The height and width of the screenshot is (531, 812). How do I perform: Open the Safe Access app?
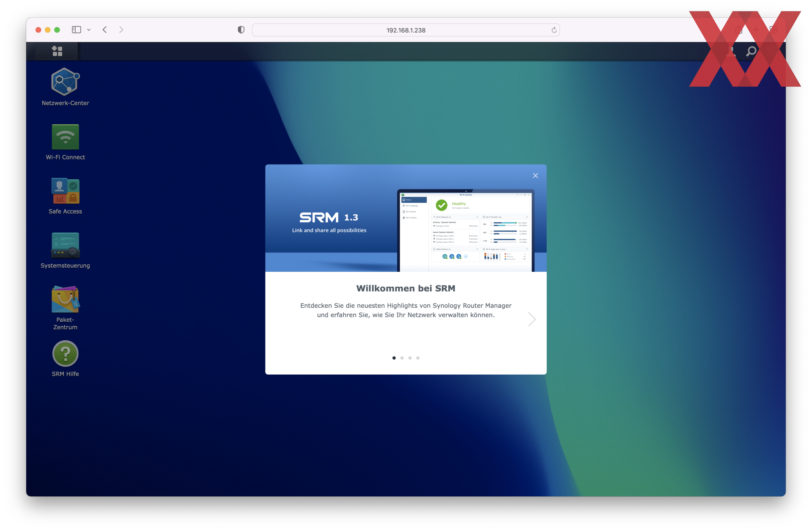(65, 196)
